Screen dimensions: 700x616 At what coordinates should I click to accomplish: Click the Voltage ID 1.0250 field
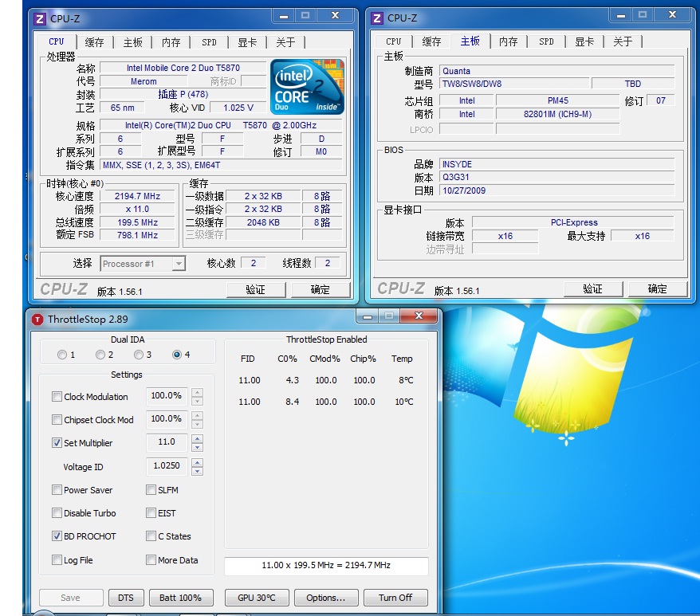[167, 466]
